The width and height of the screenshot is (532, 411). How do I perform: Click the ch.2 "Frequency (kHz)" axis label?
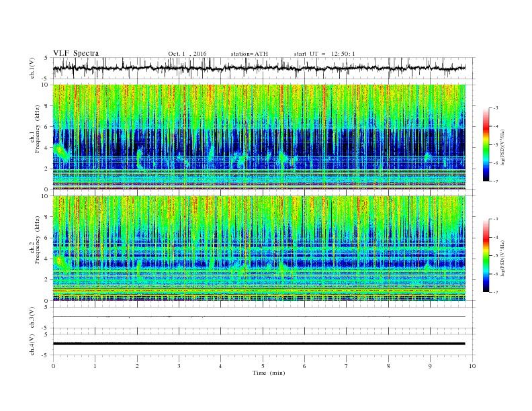[x=37, y=240]
